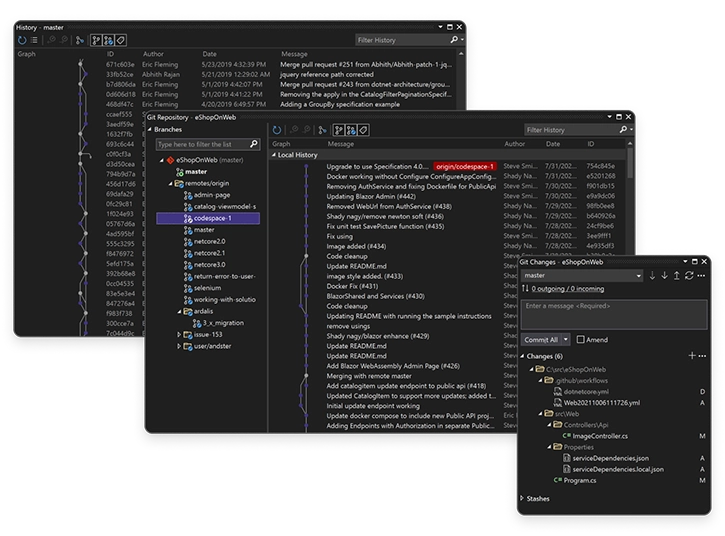The width and height of the screenshot is (725, 536).
Task: Click the first-parent-only branch icon in History window
Action: pos(80,40)
